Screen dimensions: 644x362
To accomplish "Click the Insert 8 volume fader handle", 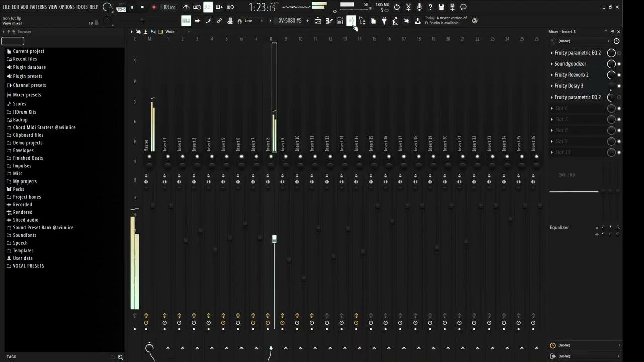I will [x=274, y=239].
